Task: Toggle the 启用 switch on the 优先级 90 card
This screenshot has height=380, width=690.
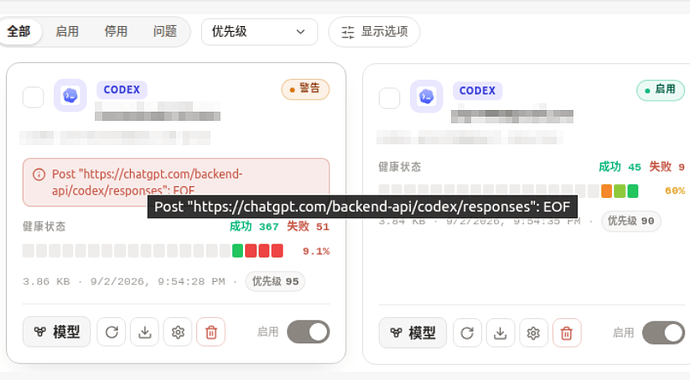Action: click(x=664, y=333)
